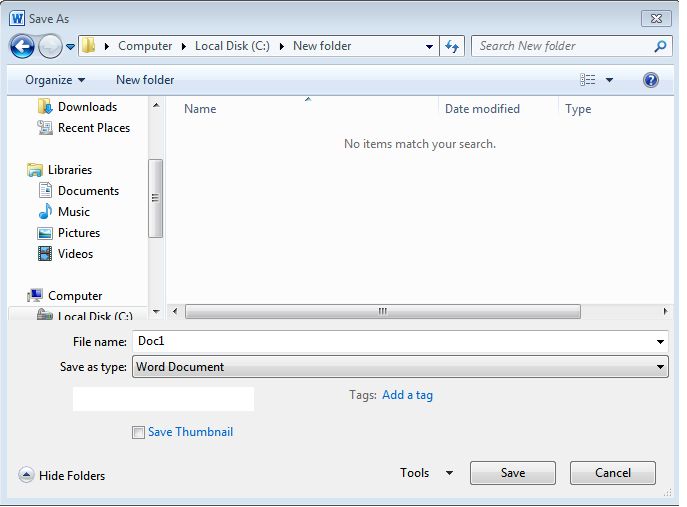Click the blue Help icon

651,80
